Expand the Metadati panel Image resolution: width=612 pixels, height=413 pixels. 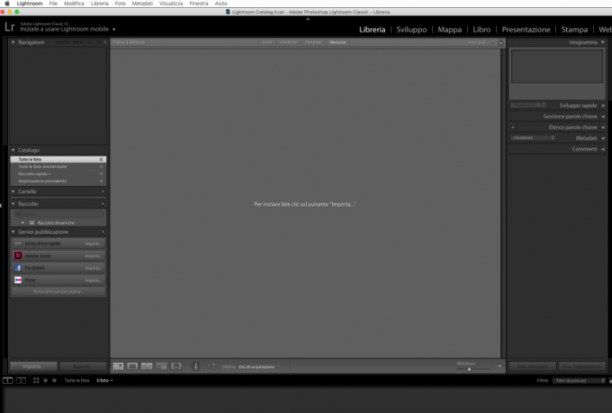click(603, 138)
